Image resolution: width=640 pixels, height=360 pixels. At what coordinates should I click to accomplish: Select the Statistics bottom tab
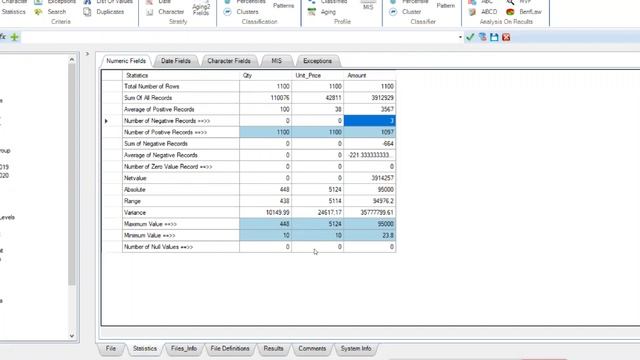click(145, 349)
